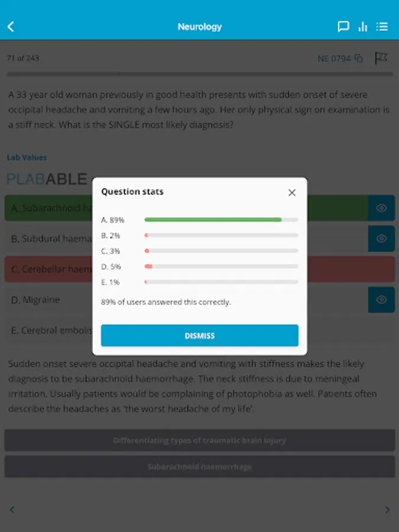Go to next question arrow
Image resolution: width=399 pixels, height=532 pixels.
point(387,510)
